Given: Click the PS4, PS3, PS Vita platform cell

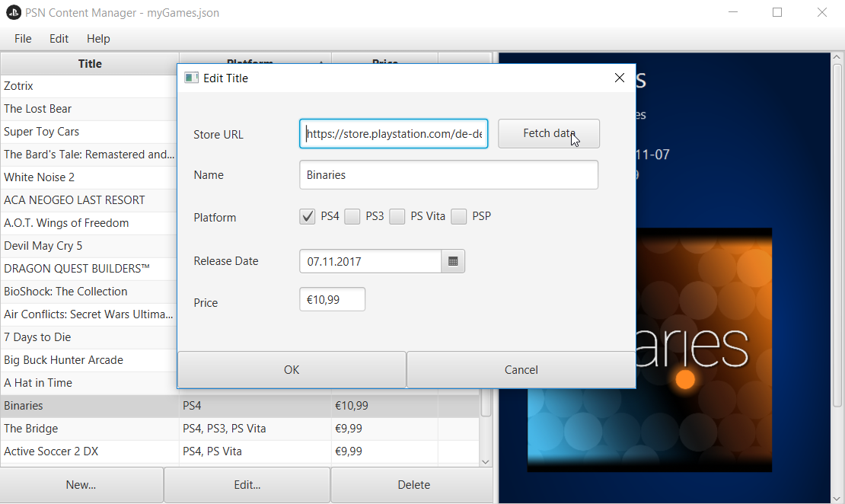Looking at the screenshot, I should click(255, 429).
